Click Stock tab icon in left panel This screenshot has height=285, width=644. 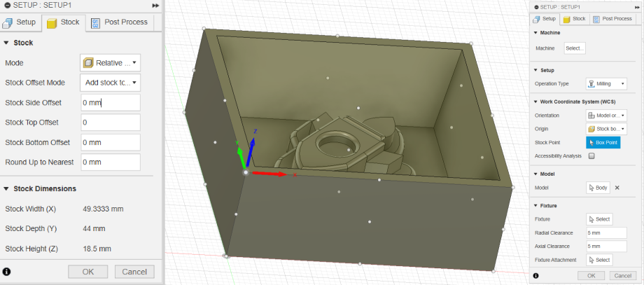[52, 22]
